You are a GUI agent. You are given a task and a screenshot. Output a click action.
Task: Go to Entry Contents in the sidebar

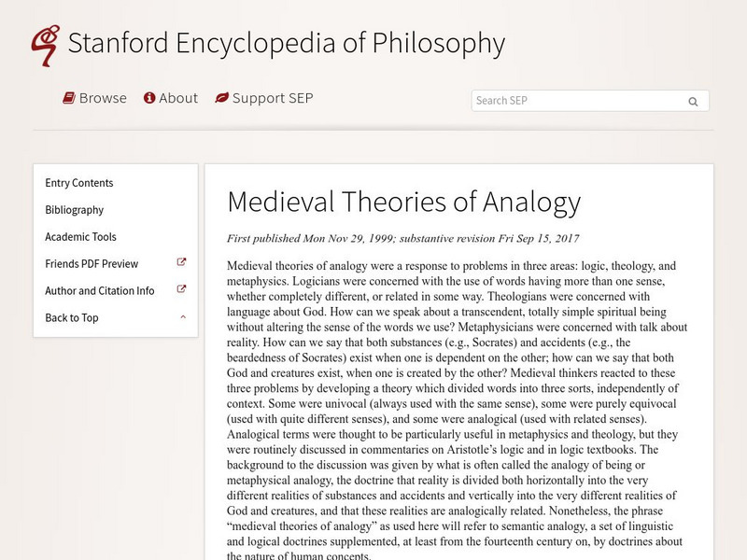click(x=79, y=183)
